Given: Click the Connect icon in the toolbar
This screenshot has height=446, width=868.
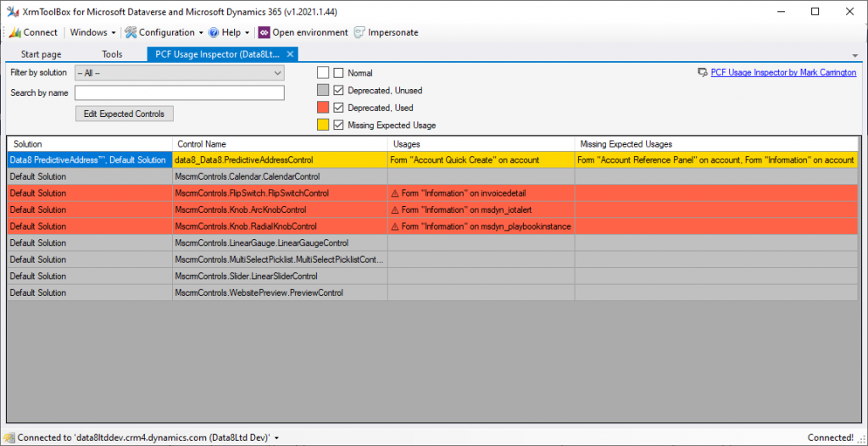Looking at the screenshot, I should click(14, 32).
